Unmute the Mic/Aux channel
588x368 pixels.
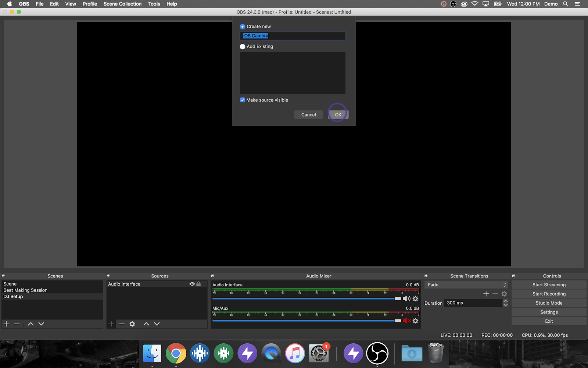(x=407, y=321)
